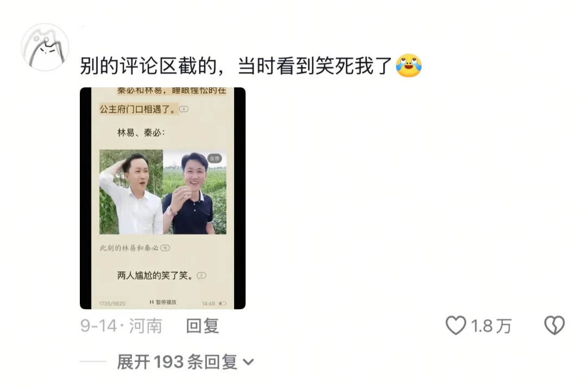The width and height of the screenshot is (588, 387).
Task: Click the comment text 别的评论区截的
Action: (x=149, y=66)
